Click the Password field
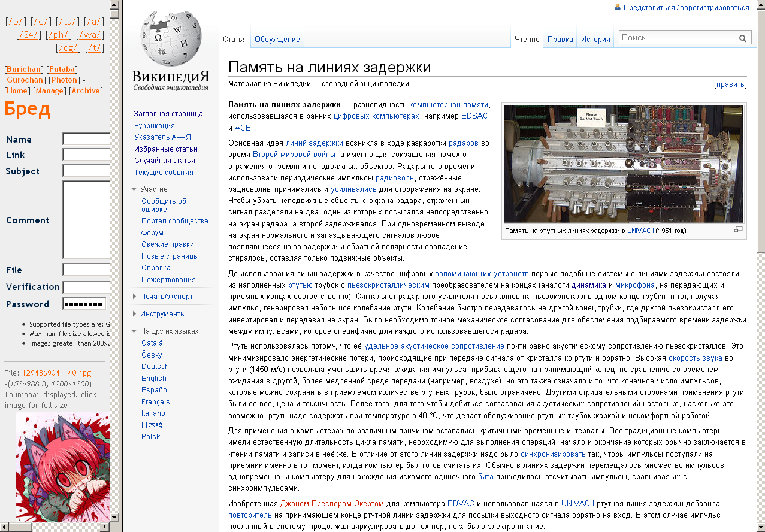Screen dimensions: 765x532 tap(84, 304)
